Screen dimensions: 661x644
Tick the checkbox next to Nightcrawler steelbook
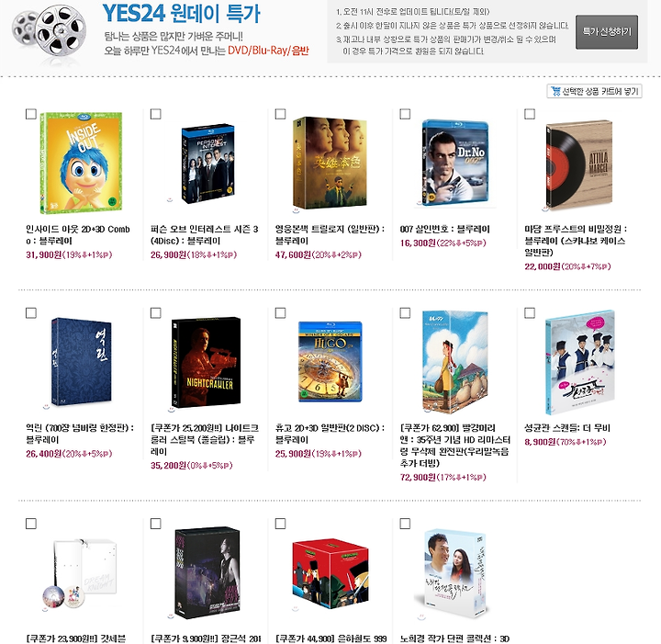tap(156, 313)
